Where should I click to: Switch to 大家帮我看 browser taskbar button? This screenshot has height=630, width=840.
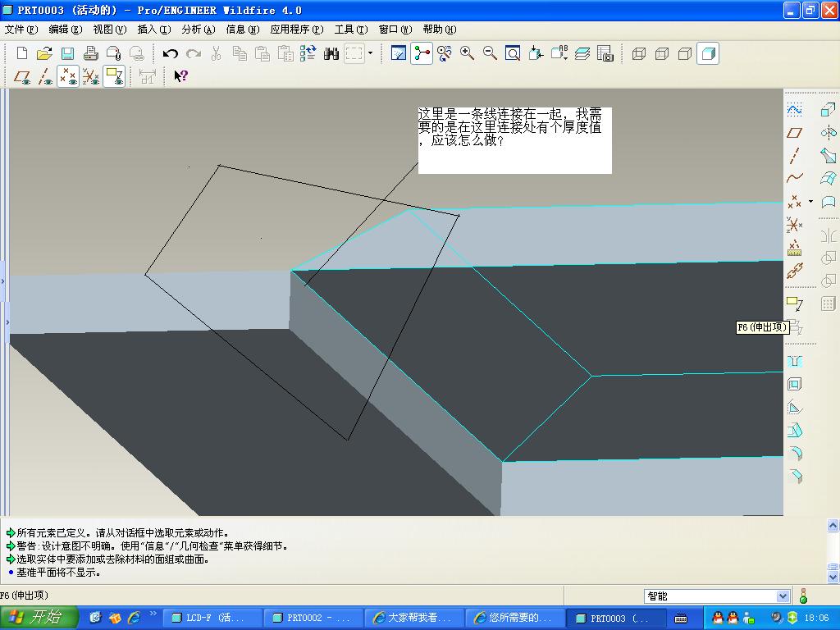coord(414,618)
